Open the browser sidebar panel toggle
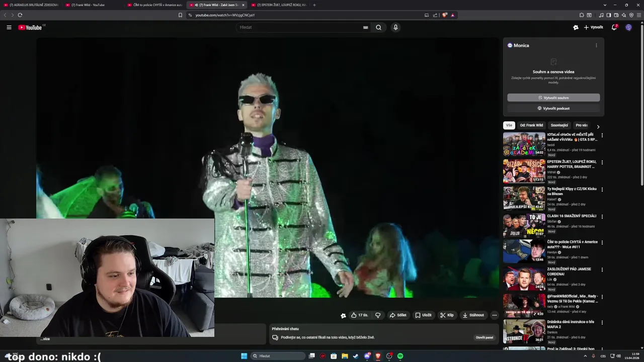The image size is (644, 362). point(608,15)
